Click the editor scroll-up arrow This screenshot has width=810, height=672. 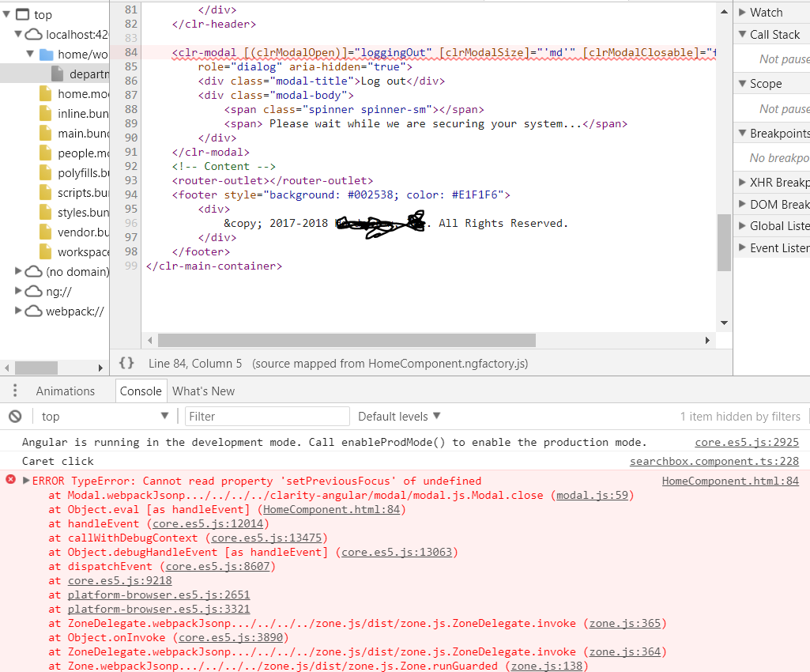(x=724, y=11)
